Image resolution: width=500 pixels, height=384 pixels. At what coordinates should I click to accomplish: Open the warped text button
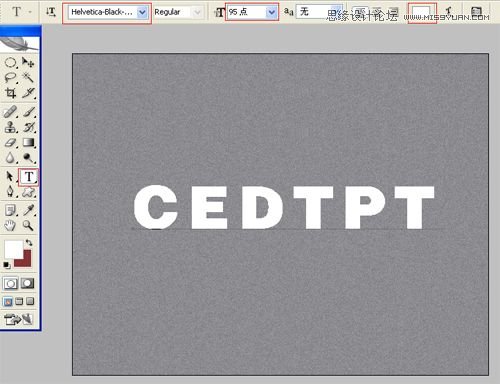click(449, 12)
